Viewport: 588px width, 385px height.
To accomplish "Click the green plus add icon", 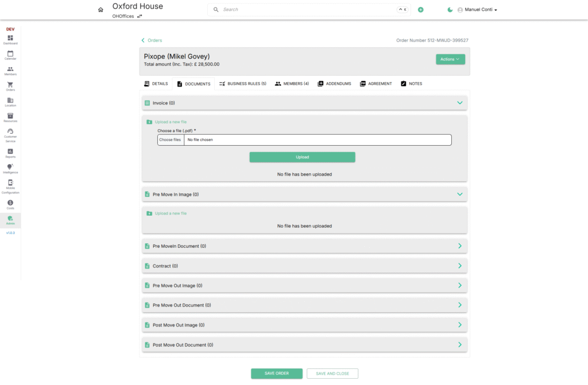I will (421, 10).
